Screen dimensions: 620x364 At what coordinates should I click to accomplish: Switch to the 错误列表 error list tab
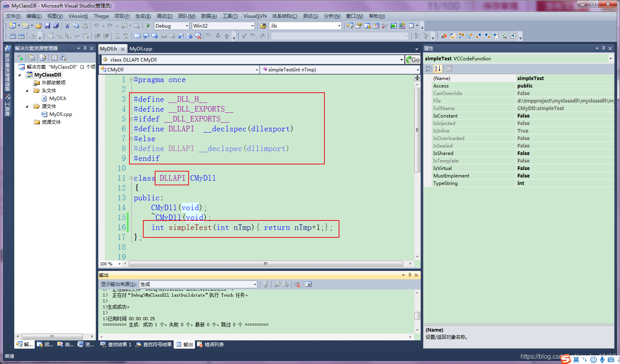point(211,345)
